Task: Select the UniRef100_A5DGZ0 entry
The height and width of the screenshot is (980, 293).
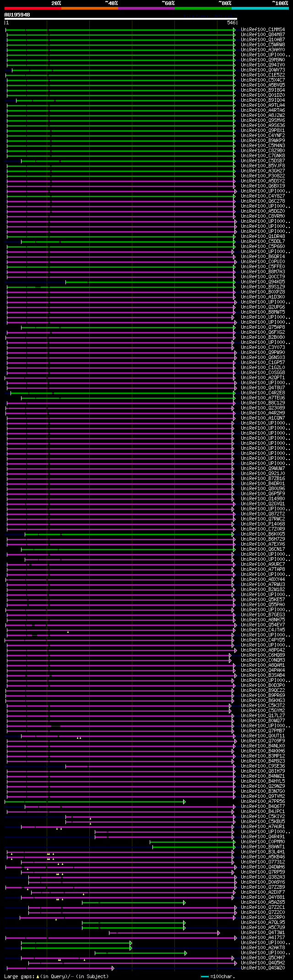Action: point(263,211)
